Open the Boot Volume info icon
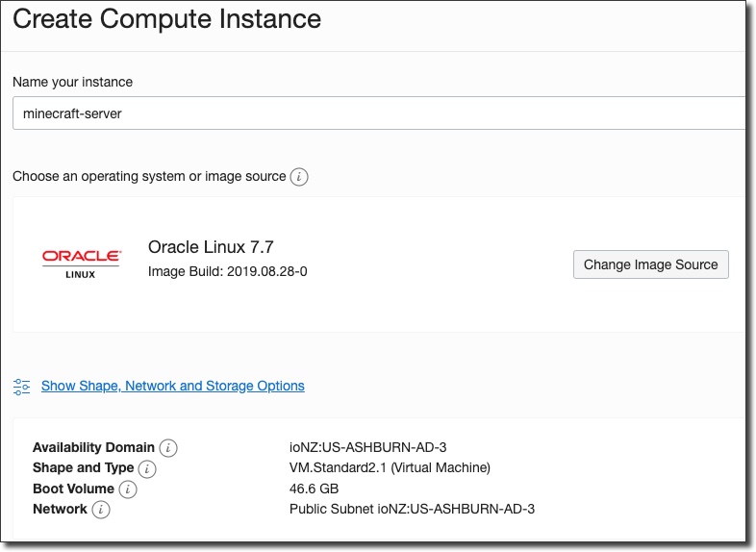The width and height of the screenshot is (756, 552). point(128,489)
